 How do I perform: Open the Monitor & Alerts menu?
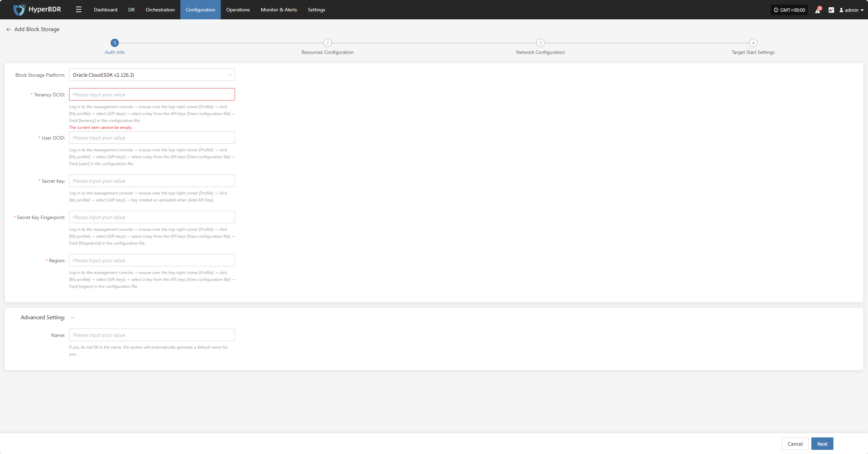tap(279, 10)
